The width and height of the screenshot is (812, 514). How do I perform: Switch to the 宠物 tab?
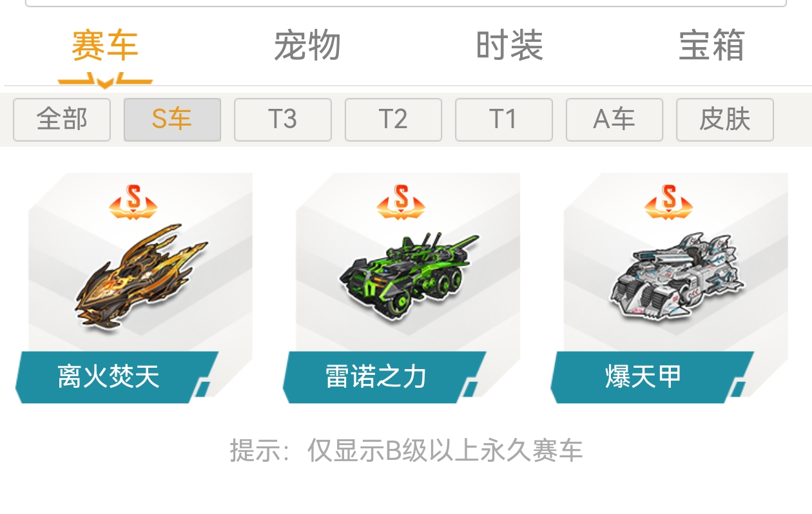point(307,46)
